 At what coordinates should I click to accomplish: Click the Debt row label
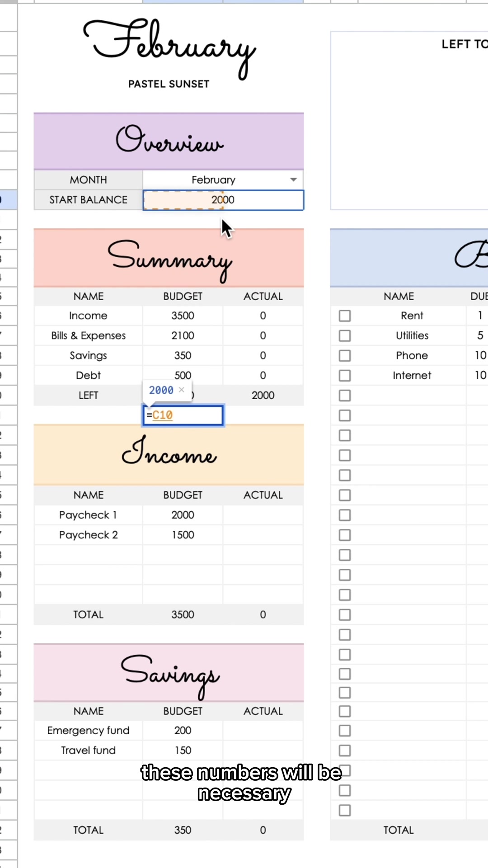(89, 375)
